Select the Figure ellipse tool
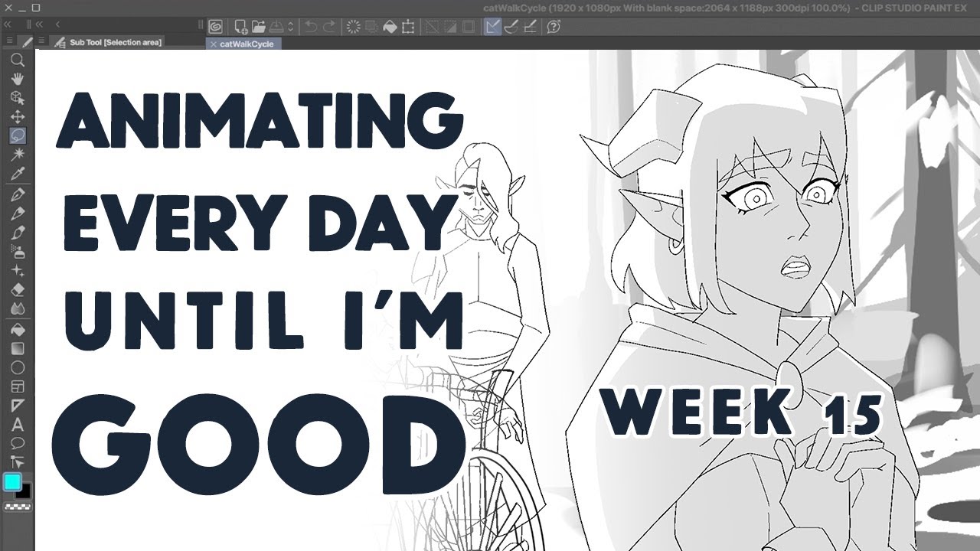 tap(17, 367)
